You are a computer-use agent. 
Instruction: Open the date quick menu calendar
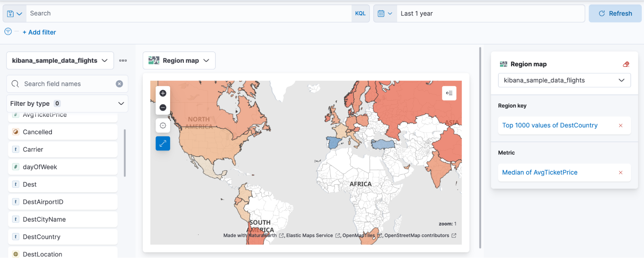point(385,14)
